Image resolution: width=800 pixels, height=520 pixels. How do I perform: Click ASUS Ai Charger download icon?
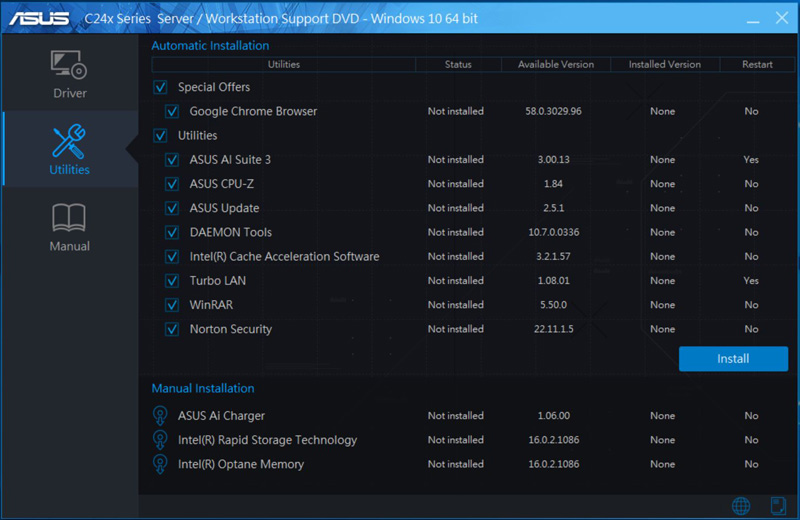point(159,416)
